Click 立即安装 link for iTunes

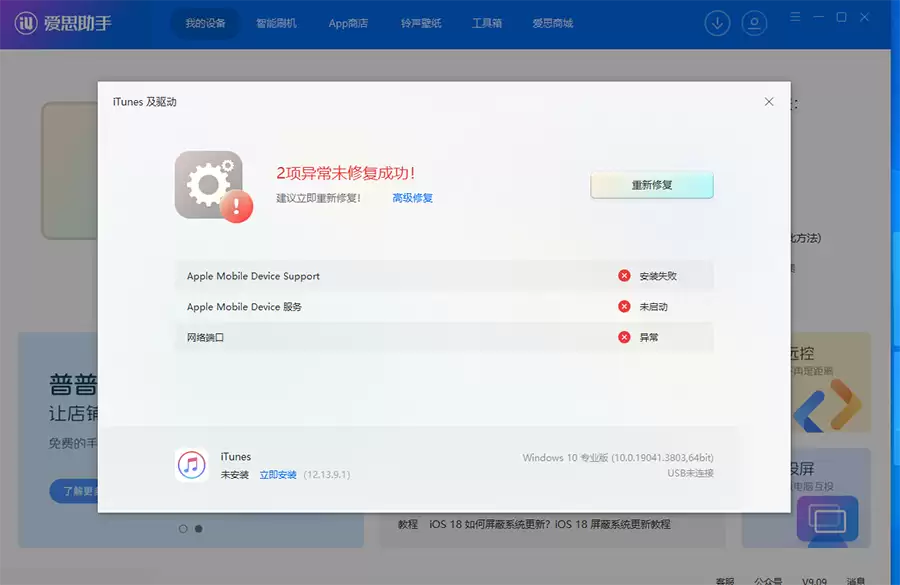(278, 475)
